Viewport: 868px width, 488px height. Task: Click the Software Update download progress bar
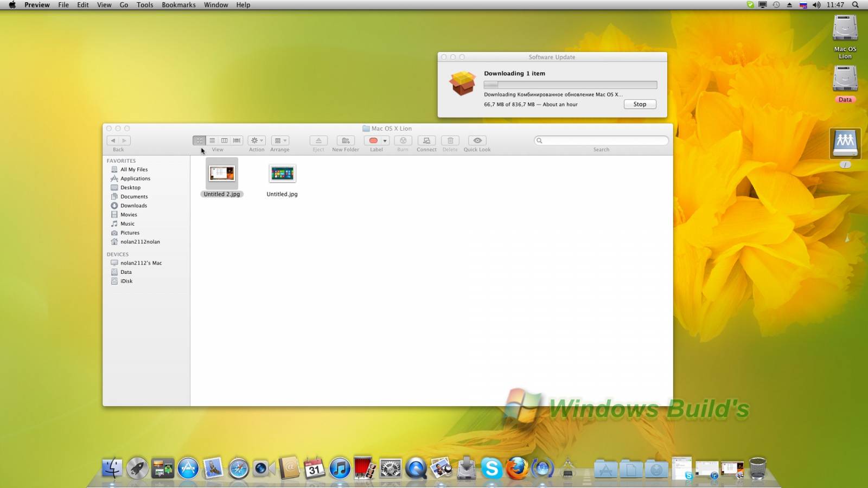point(570,85)
